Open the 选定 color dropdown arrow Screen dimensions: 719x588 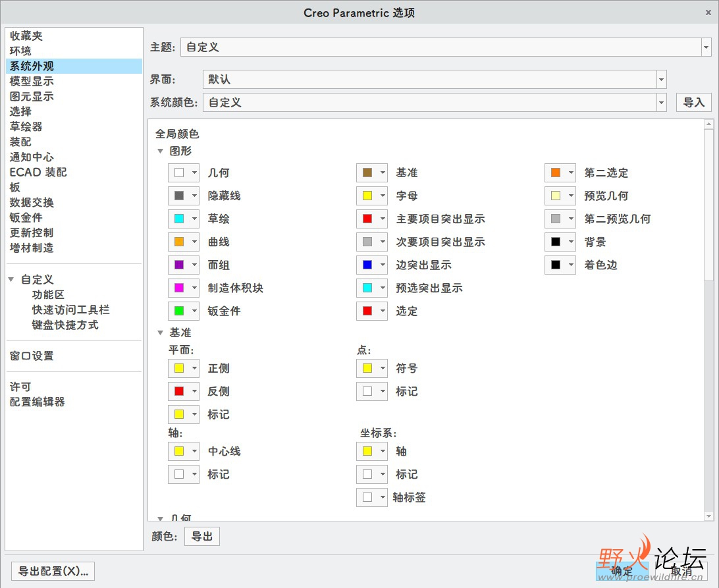[x=383, y=311]
